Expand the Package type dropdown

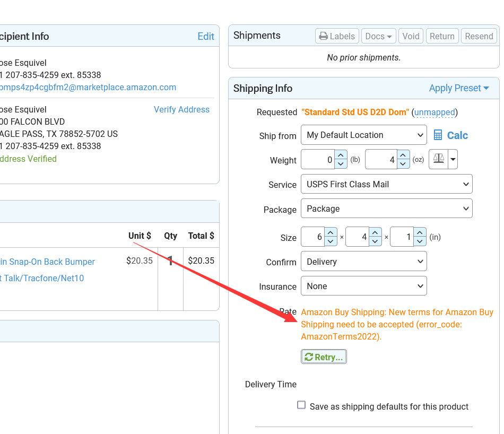[x=386, y=209]
